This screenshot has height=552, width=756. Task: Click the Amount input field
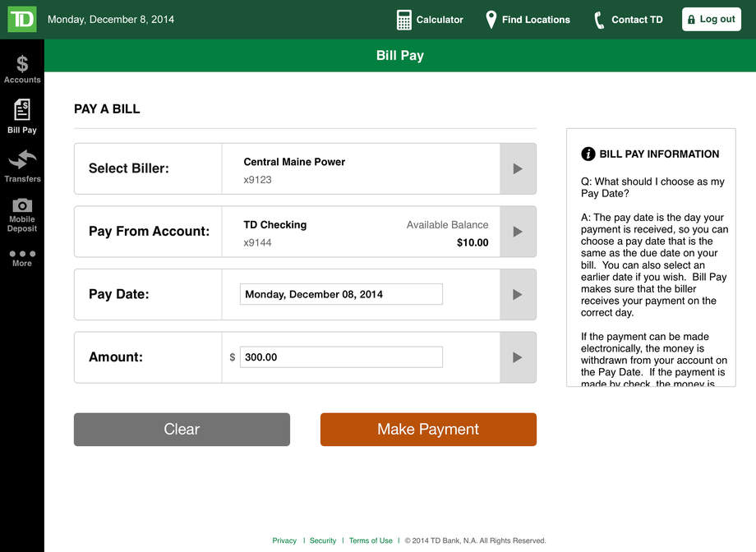tap(341, 357)
